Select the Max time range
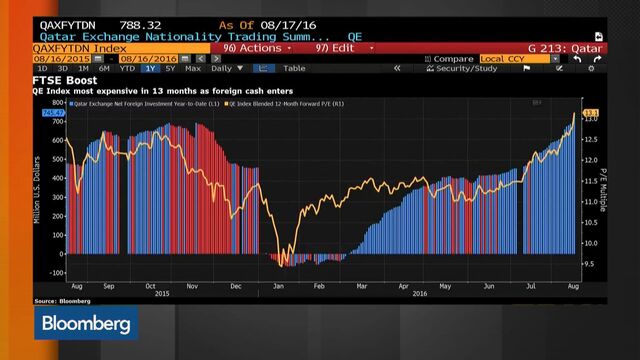Viewport: 640px width, 360px height. (193, 69)
